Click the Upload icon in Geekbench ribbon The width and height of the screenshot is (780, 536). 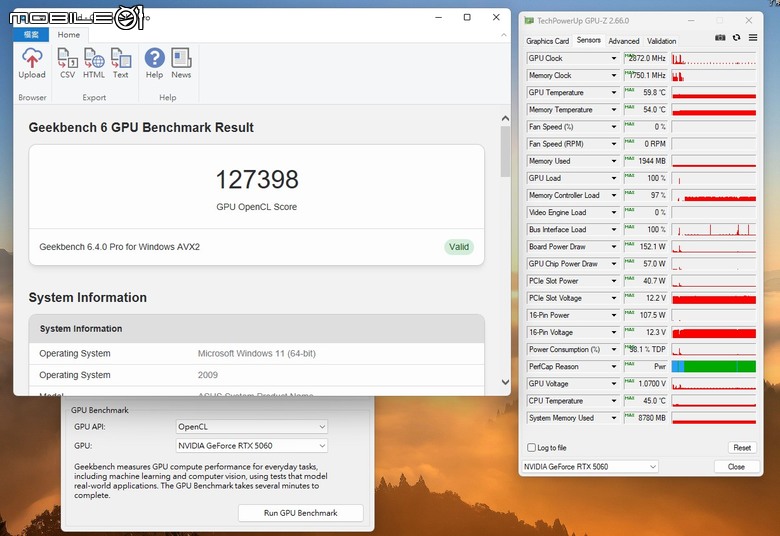[x=32, y=63]
